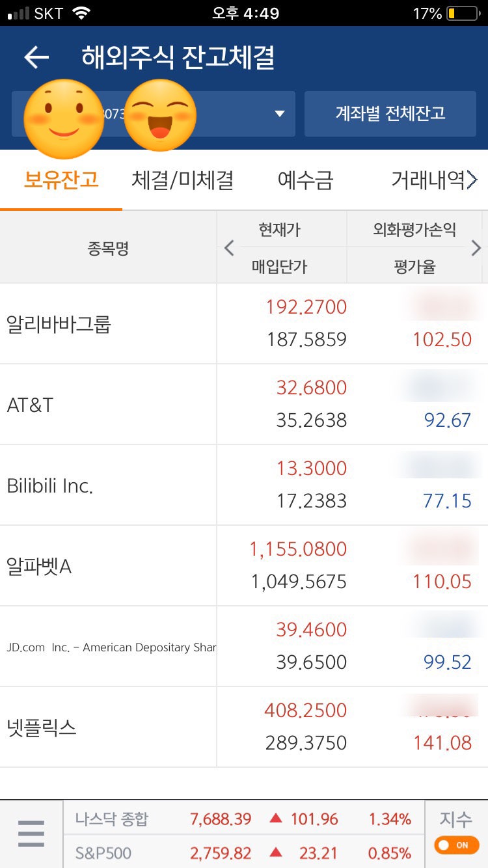488x868 pixels.
Task: Open the hamburger menu at bottom left
Action: coord(31,834)
